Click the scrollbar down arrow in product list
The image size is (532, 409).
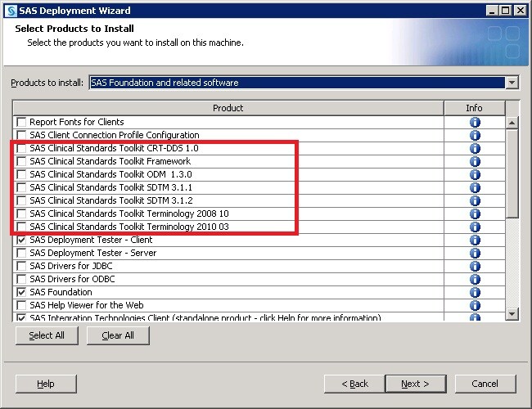[x=512, y=314]
